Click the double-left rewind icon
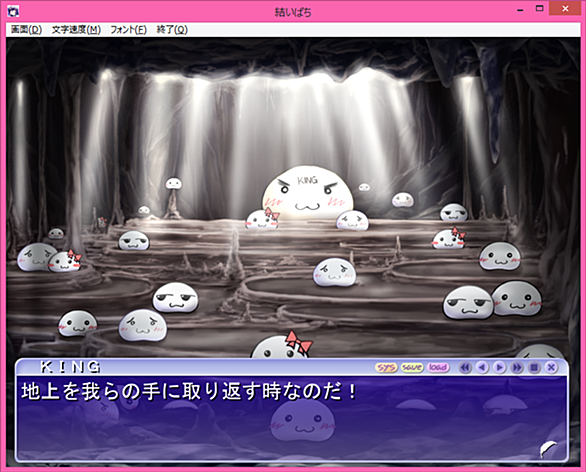Screen dimensions: 586x472 465,368
